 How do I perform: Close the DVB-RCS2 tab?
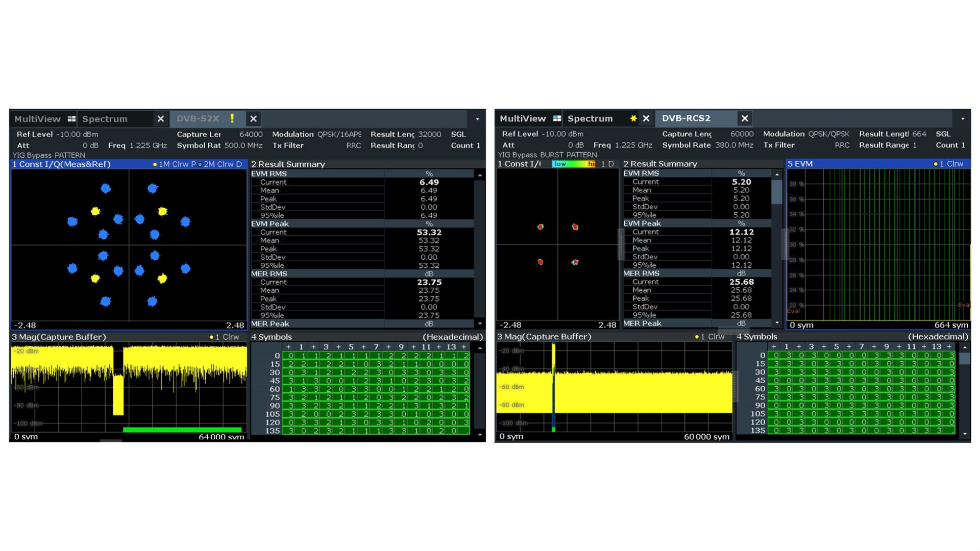[x=745, y=118]
